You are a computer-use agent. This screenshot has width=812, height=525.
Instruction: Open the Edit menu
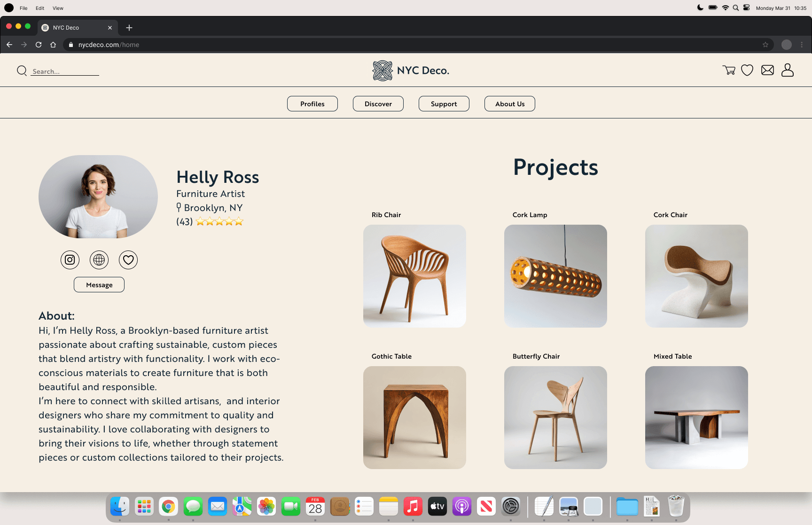point(40,8)
